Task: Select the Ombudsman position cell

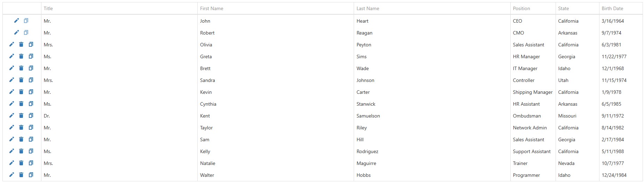Action: tap(527, 116)
